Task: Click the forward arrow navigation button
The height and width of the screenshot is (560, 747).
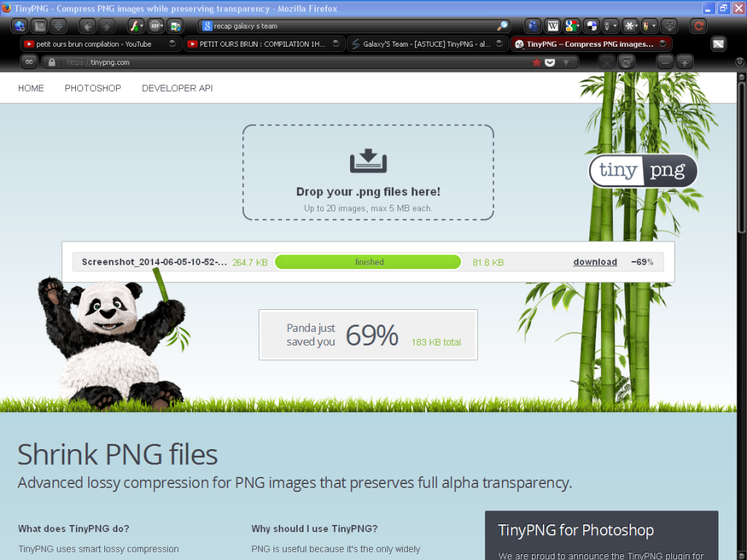Action: click(107, 26)
